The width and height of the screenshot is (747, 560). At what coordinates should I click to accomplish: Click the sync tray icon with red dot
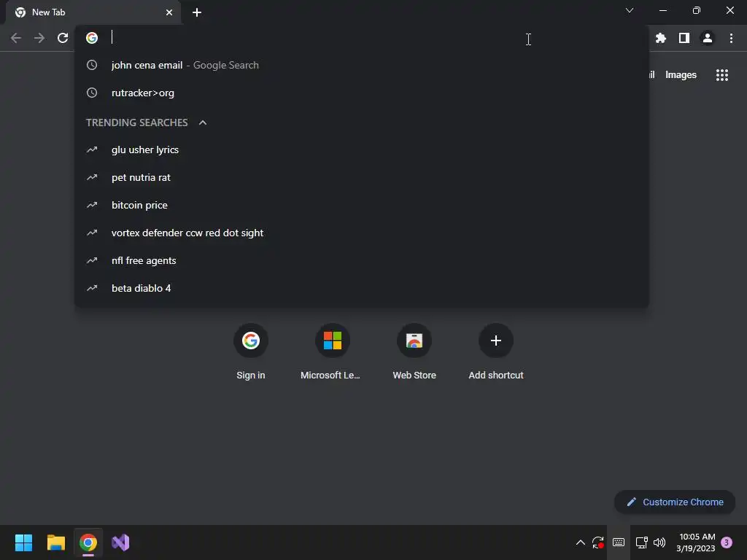pyautogui.click(x=598, y=542)
